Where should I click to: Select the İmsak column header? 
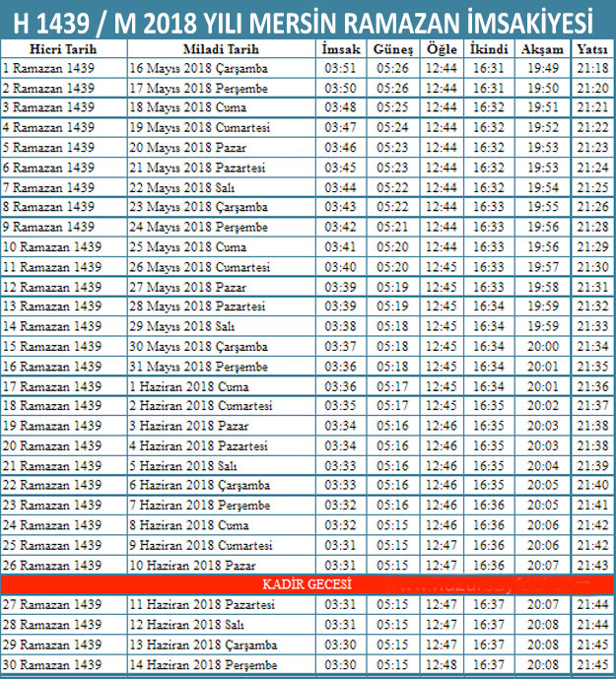point(340,49)
